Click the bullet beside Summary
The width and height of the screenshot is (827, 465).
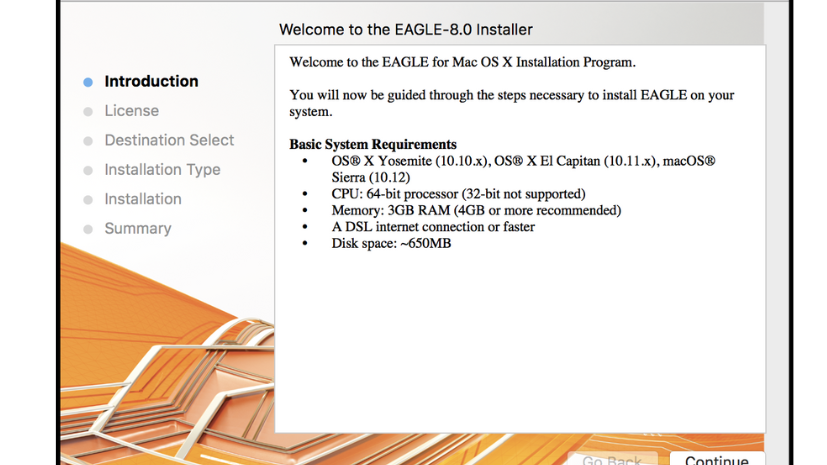(88, 229)
